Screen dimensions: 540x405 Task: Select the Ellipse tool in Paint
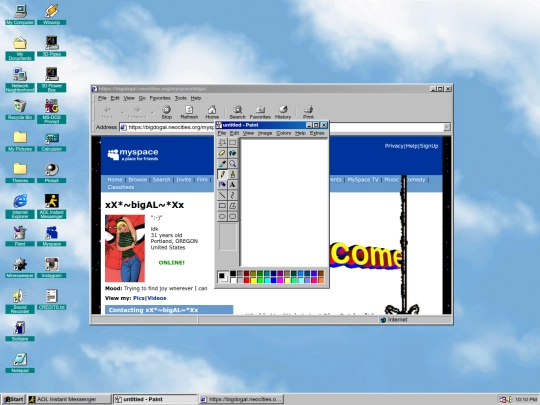pyautogui.click(x=222, y=217)
